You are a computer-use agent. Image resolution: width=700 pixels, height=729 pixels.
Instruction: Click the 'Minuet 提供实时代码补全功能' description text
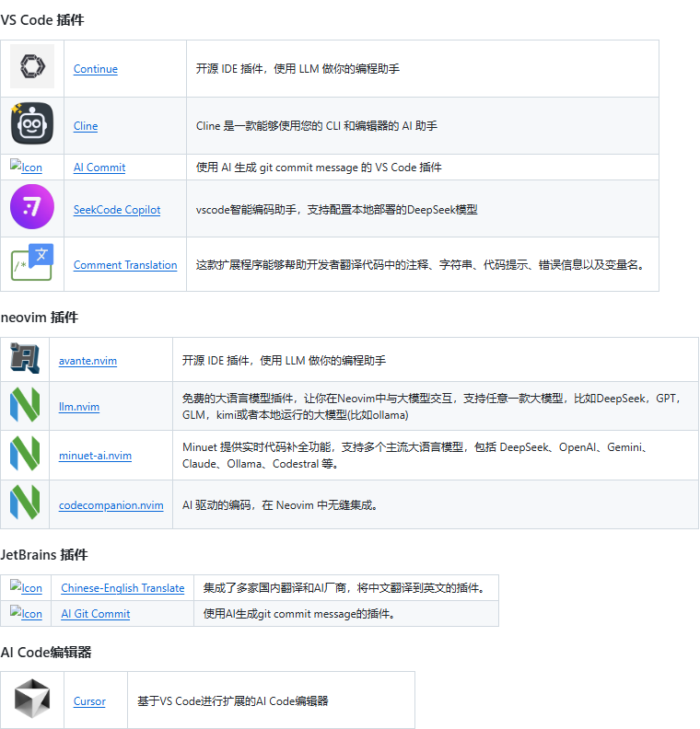point(414,456)
